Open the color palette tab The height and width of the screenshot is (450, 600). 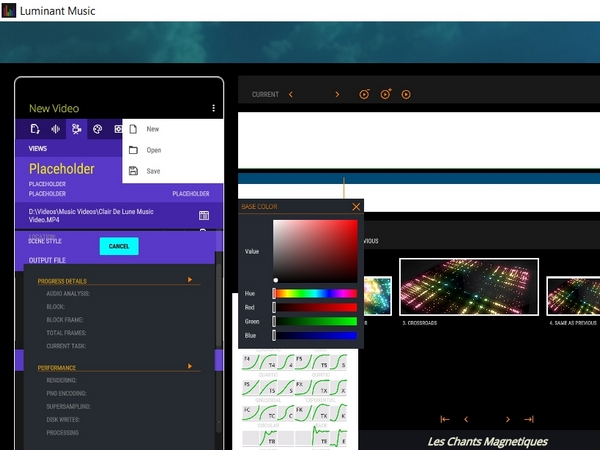[x=97, y=129]
